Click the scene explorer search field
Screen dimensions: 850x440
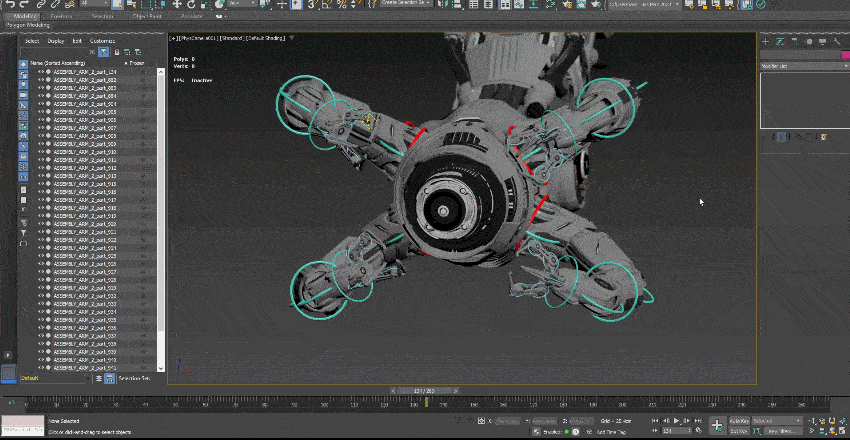point(53,52)
